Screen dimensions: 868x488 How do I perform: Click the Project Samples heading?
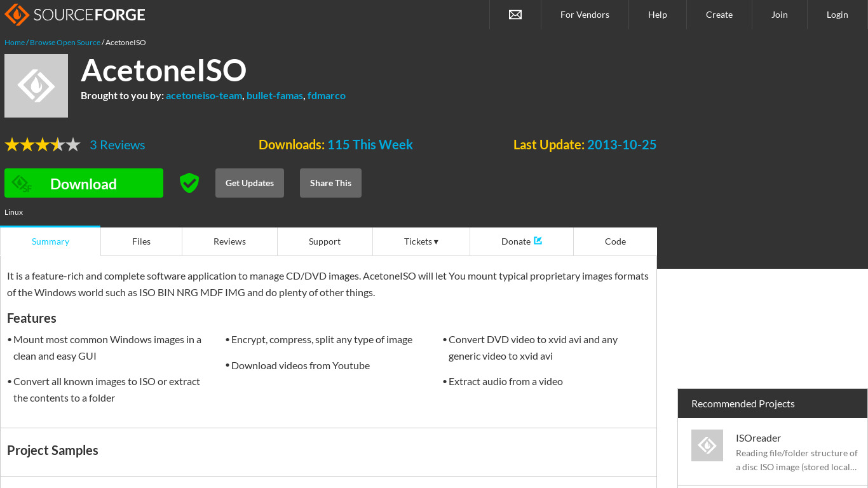[53, 450]
